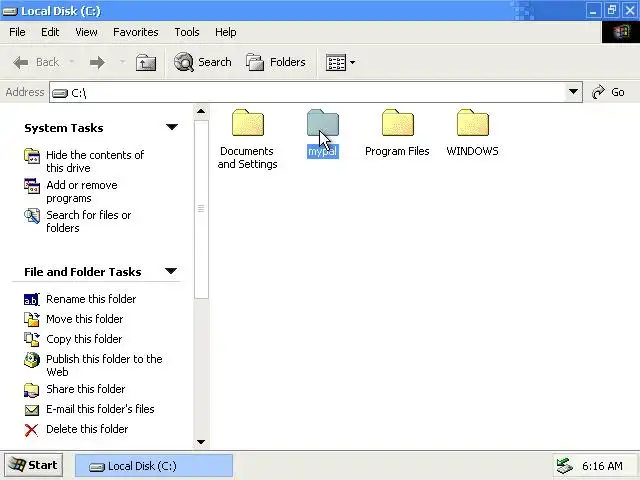
Task: Click into the Address bar field
Action: pos(316,92)
